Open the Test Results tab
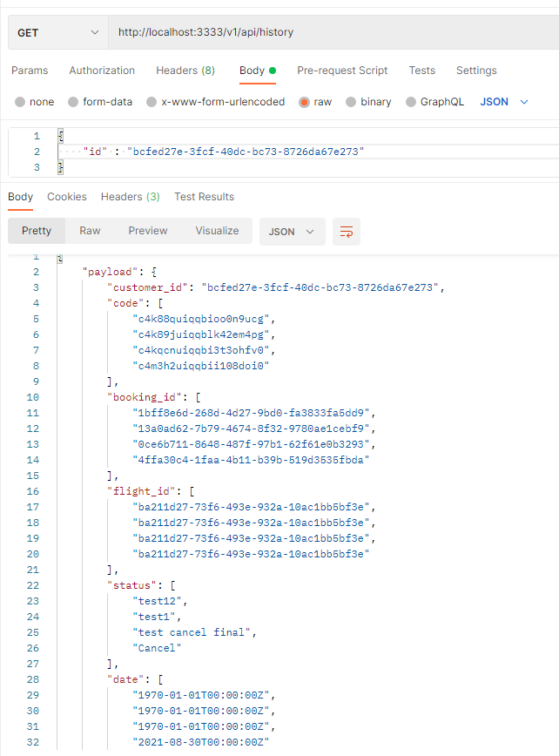 point(204,197)
